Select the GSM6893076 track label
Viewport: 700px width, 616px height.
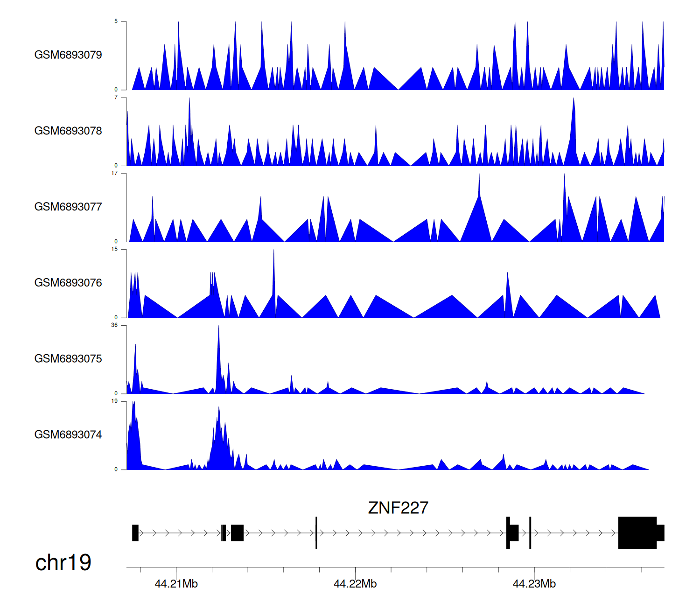pyautogui.click(x=68, y=283)
